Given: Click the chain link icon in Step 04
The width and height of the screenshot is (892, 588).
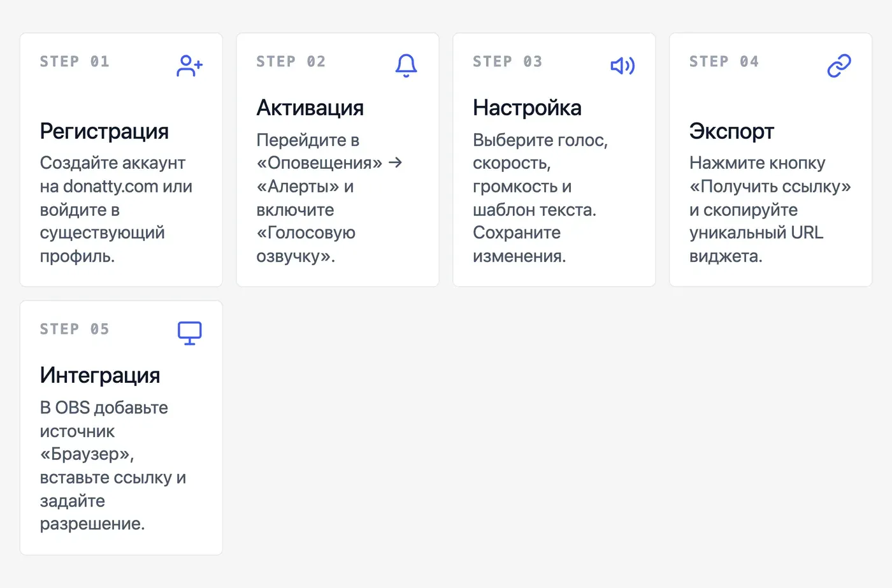Looking at the screenshot, I should coord(839,66).
